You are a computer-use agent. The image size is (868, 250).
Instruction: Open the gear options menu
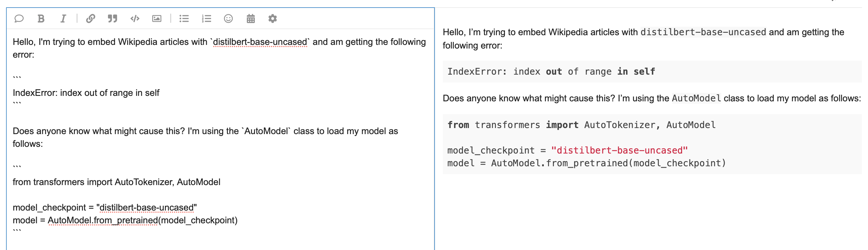click(273, 19)
